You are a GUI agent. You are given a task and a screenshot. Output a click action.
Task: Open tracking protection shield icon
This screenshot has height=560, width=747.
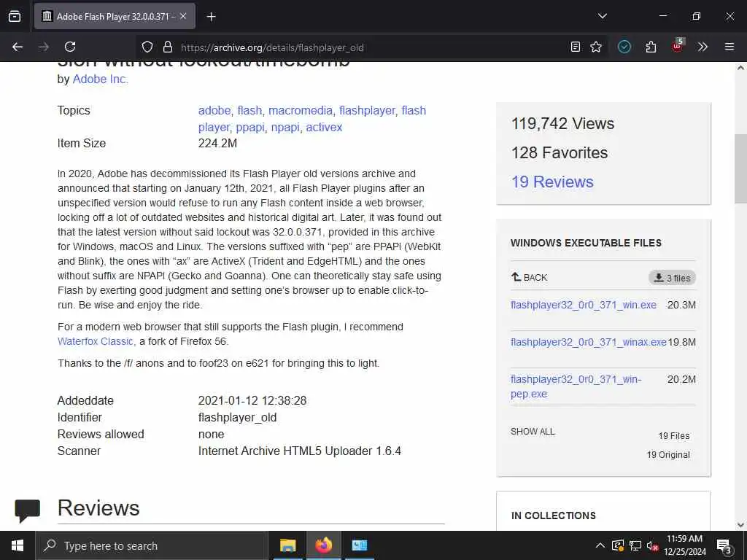(147, 47)
